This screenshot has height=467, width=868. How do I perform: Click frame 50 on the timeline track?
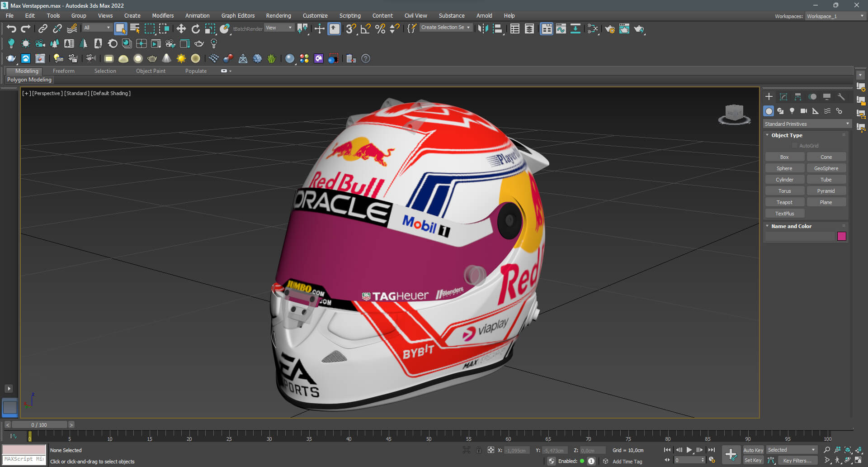pos(429,435)
